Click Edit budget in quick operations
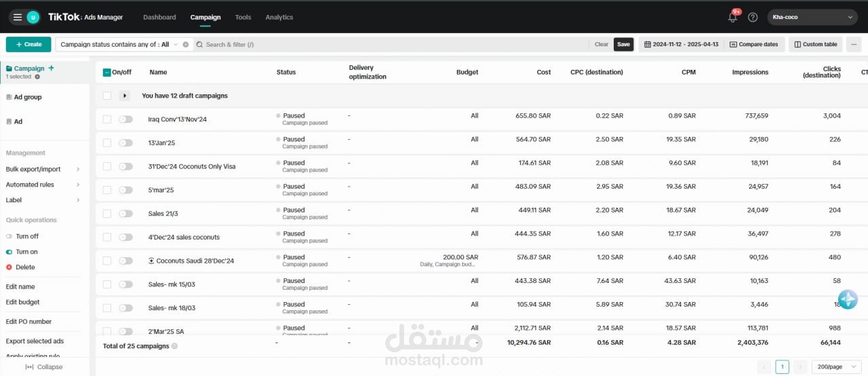868x376 pixels. pyautogui.click(x=23, y=302)
